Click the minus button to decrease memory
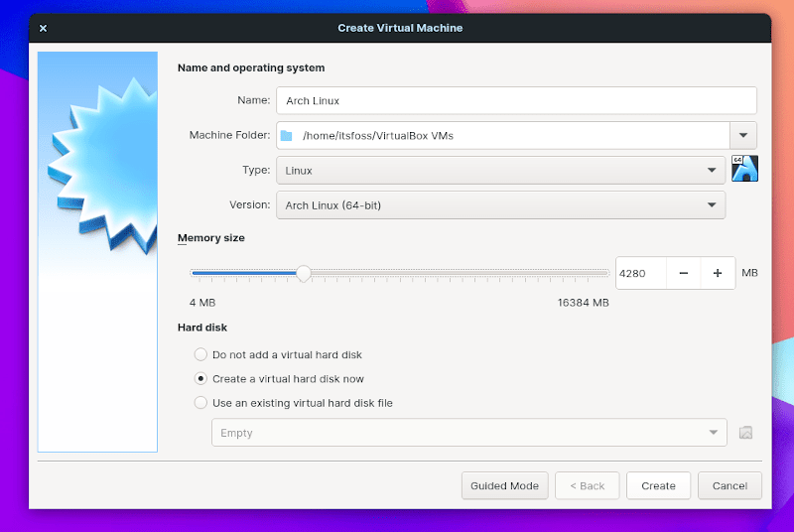 tap(684, 273)
